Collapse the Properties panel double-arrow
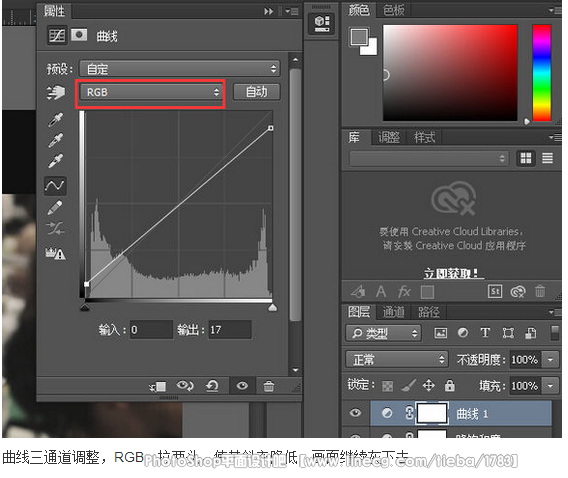The image size is (568, 478). tap(268, 12)
